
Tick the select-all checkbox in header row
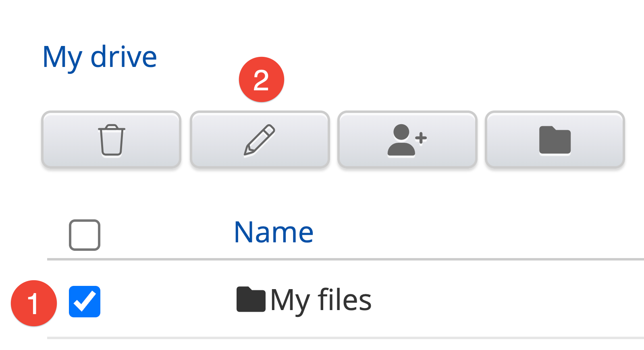pos(85,235)
